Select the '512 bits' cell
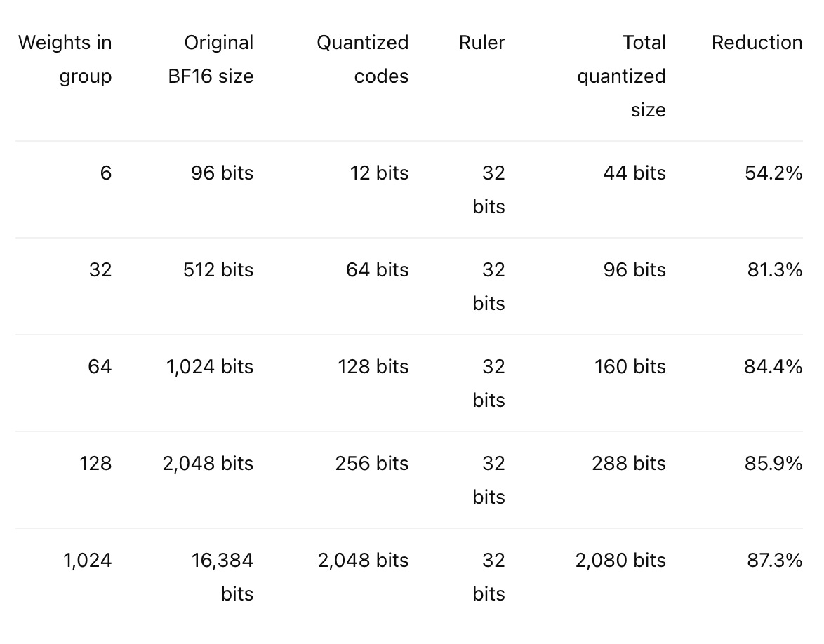 (218, 269)
